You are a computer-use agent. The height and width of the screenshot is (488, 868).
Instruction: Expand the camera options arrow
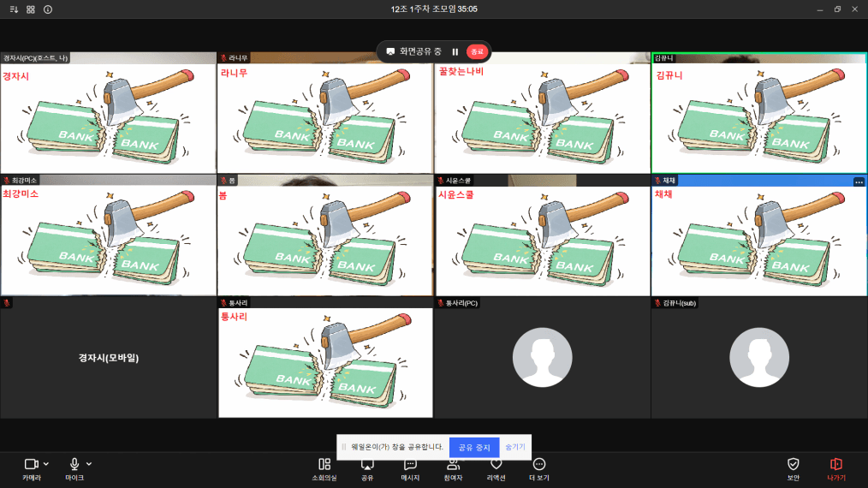coord(46,464)
